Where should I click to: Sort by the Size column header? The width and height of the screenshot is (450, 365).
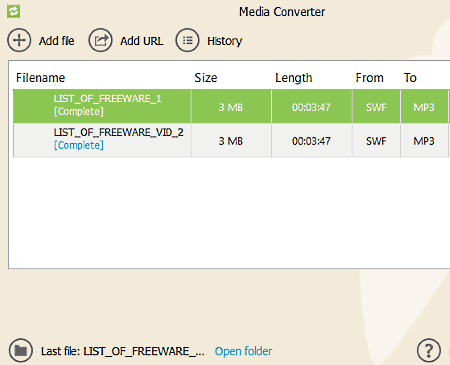206,78
